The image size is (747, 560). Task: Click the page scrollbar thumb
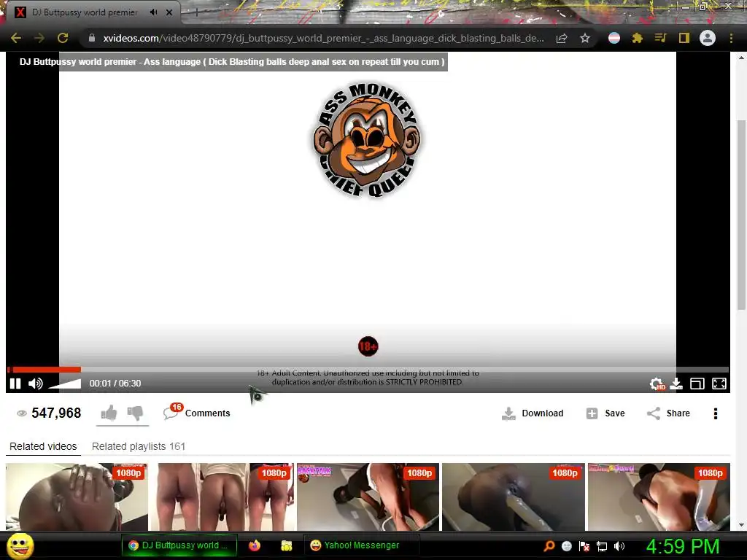point(741,214)
